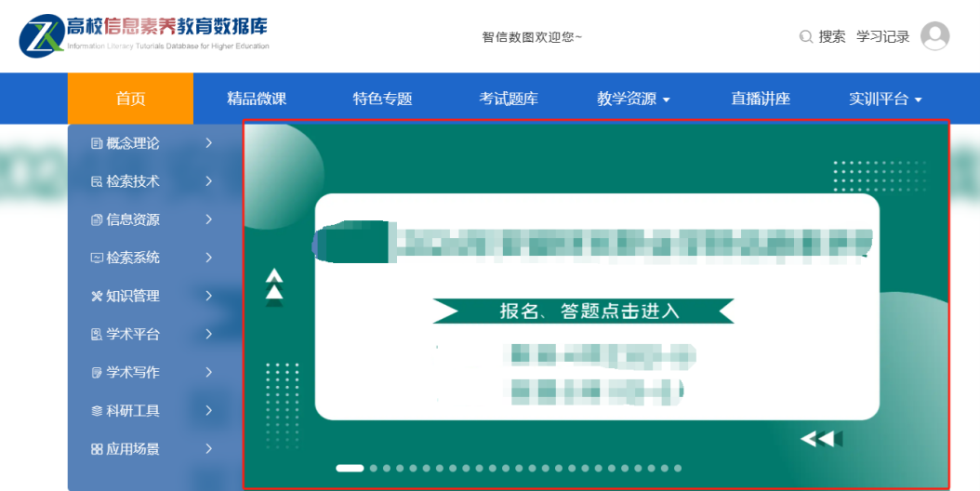Click the 智信数图欢迎您~ welcome text
The height and width of the screenshot is (491, 980).
click(x=532, y=37)
